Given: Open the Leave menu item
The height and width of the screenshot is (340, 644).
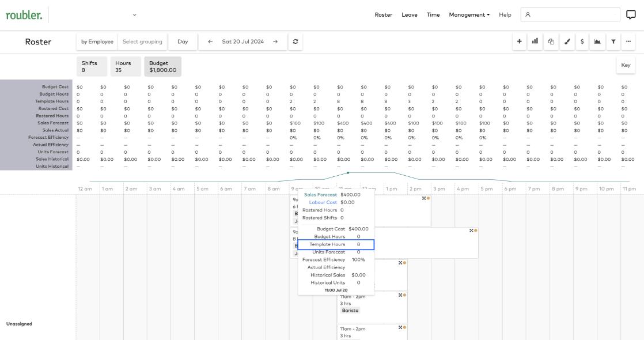Looking at the screenshot, I should 410,15.
